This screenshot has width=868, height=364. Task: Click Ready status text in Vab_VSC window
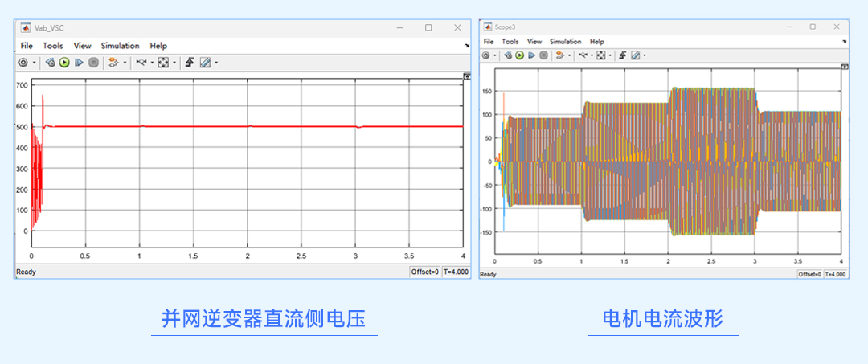tap(26, 272)
